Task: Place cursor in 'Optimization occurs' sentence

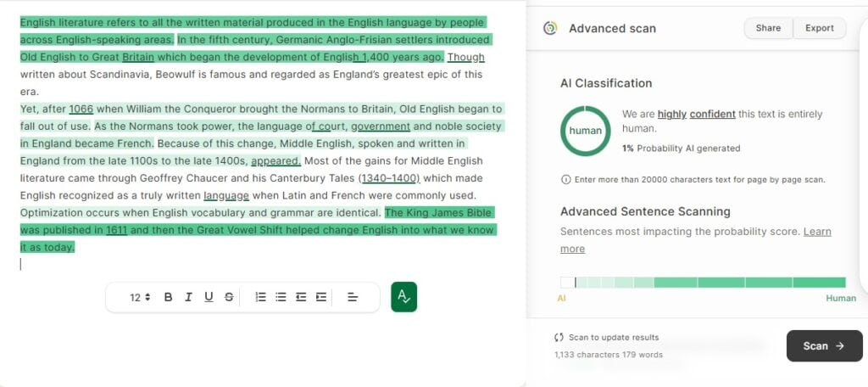Action: [x=201, y=213]
